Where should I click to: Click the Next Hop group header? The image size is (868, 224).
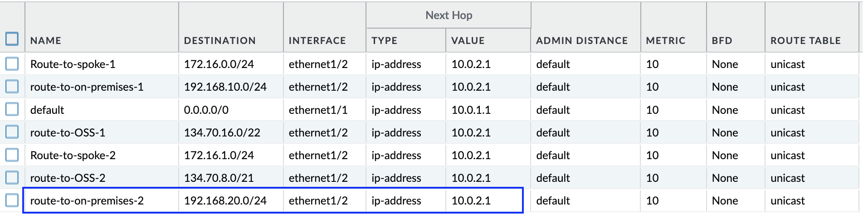pos(449,15)
